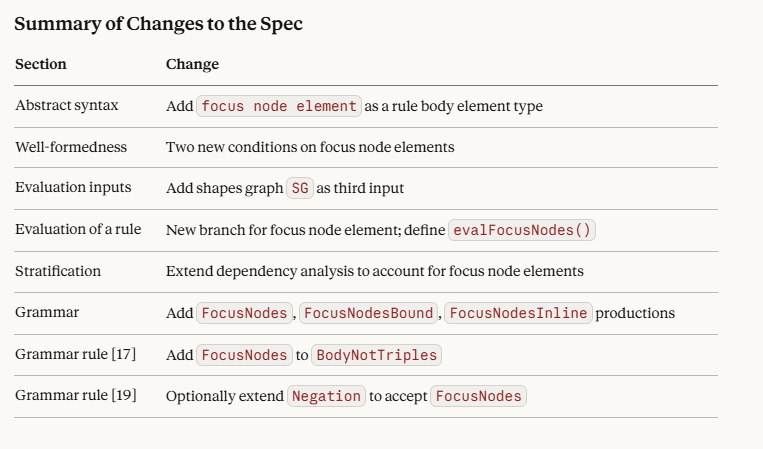The image size is (763, 449).
Task: Click "FocusNodes" chip in Grammar rule [19] row
Action: [x=478, y=396]
